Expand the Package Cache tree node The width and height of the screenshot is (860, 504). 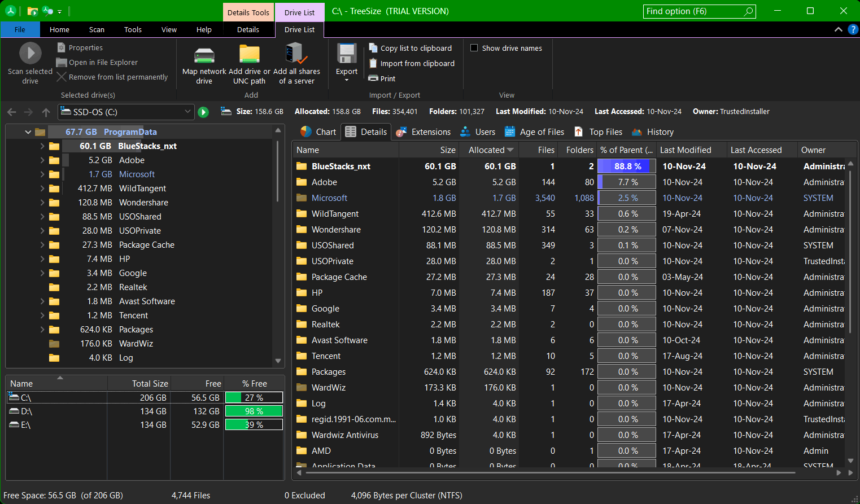tap(42, 245)
